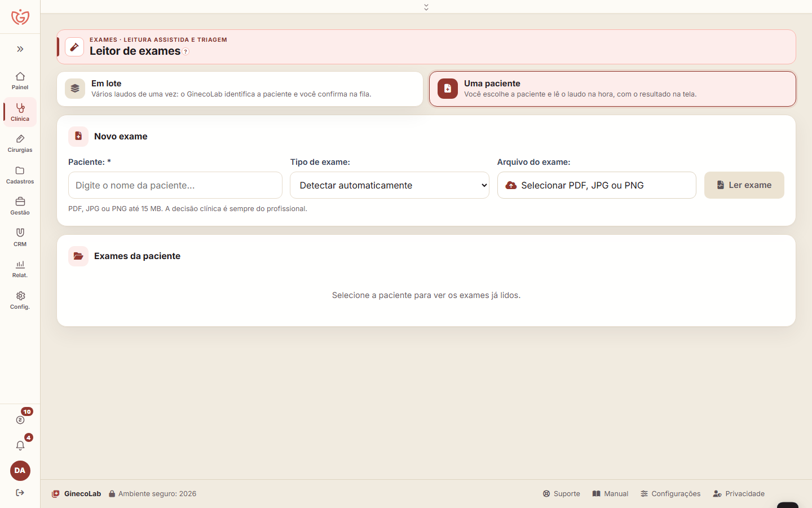Open the credits coin icon with badge 10
The height and width of the screenshot is (508, 812).
pos(20,419)
